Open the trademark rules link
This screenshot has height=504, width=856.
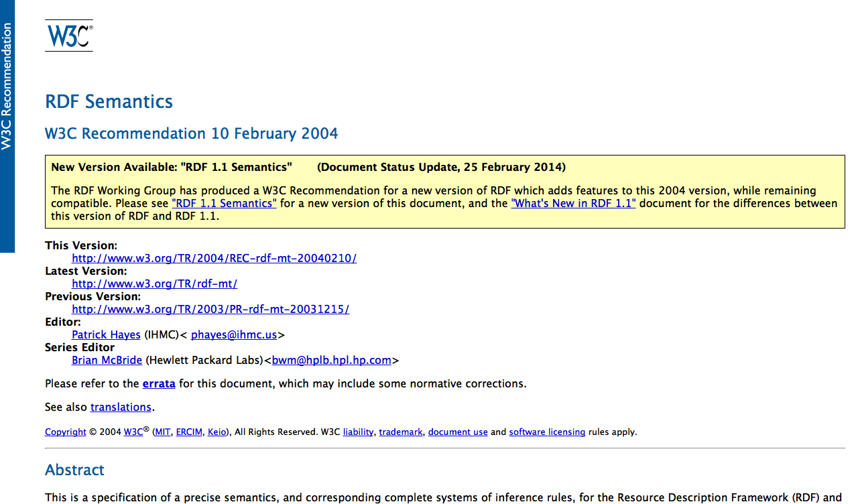[x=401, y=432]
